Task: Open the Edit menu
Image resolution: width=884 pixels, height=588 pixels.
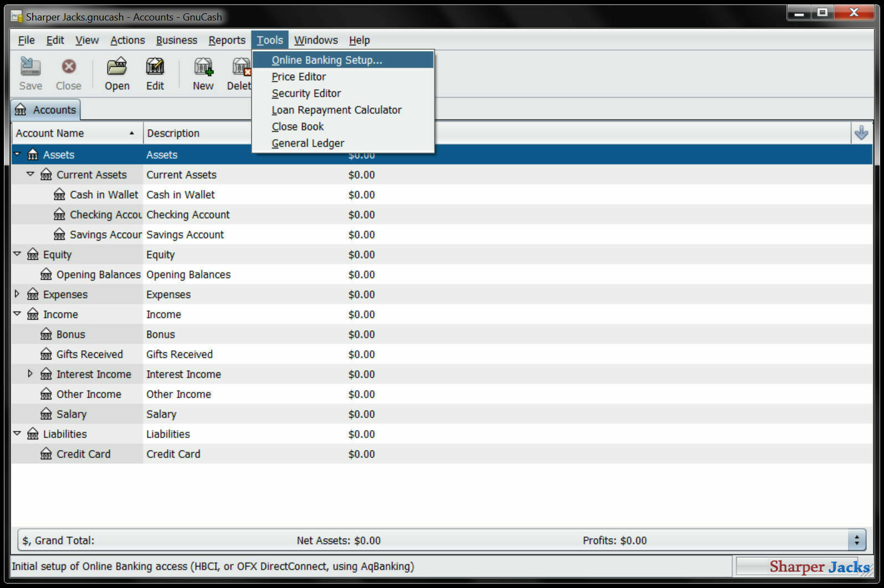Action: click(x=55, y=40)
